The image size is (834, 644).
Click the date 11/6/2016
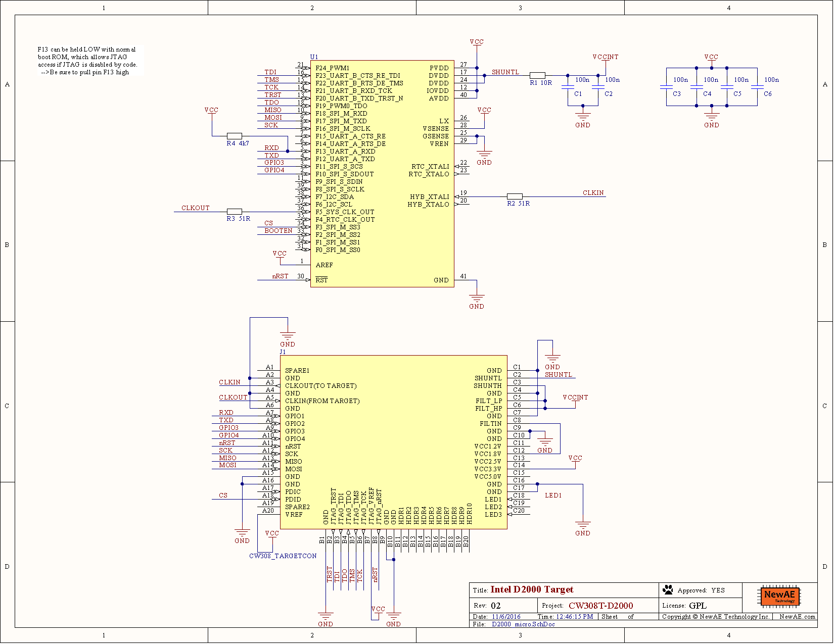point(506,617)
